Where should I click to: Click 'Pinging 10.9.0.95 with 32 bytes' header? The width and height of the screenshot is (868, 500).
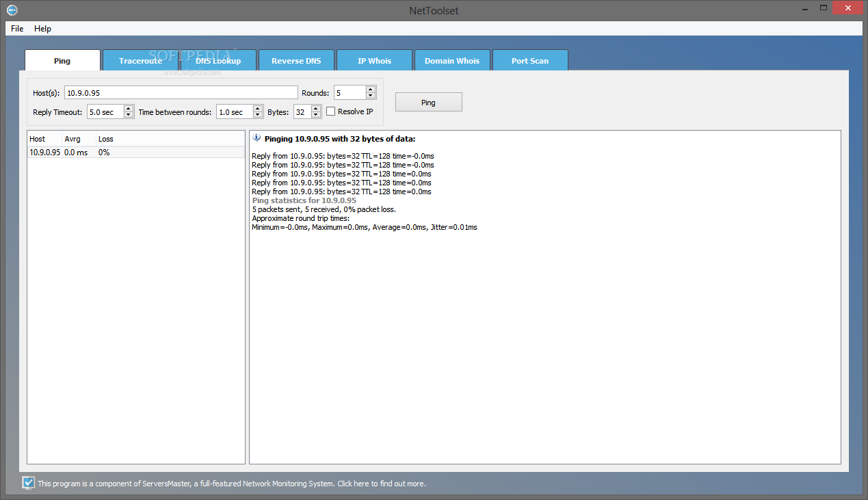(x=340, y=139)
